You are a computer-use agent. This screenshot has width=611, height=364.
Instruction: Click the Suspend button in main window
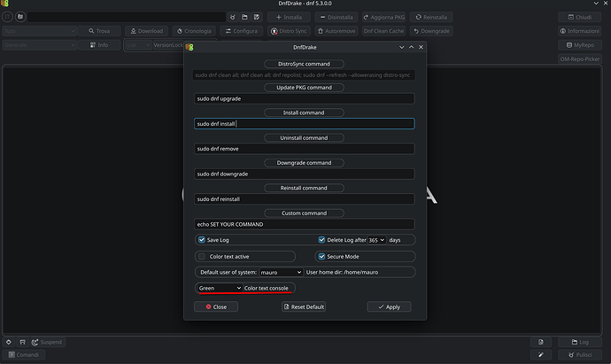(48, 342)
